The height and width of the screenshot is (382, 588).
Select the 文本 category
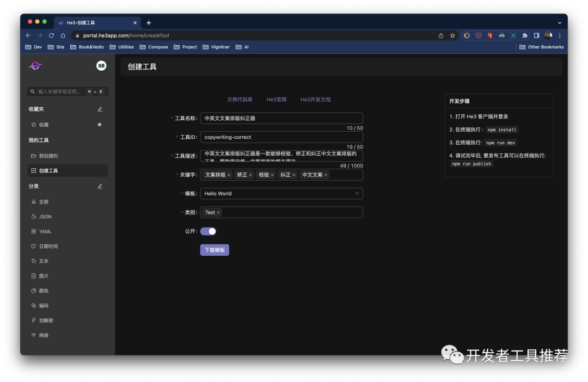[40, 261]
